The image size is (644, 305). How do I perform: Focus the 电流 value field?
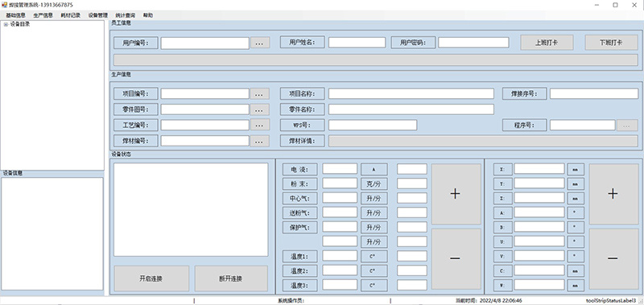click(340, 169)
